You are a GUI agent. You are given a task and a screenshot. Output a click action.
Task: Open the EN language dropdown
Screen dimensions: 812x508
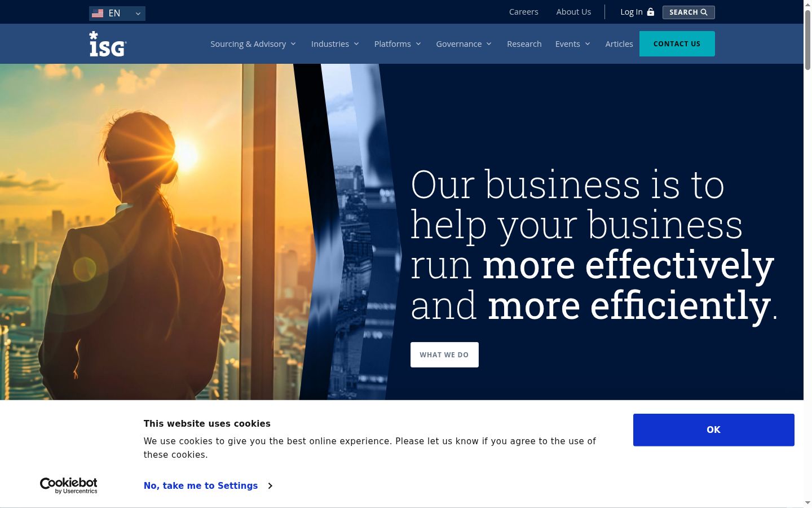pos(117,13)
